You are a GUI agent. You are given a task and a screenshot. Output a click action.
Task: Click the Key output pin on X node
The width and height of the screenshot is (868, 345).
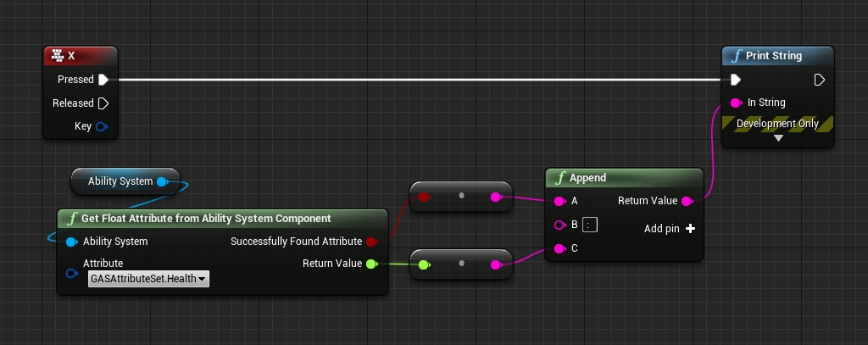102,127
